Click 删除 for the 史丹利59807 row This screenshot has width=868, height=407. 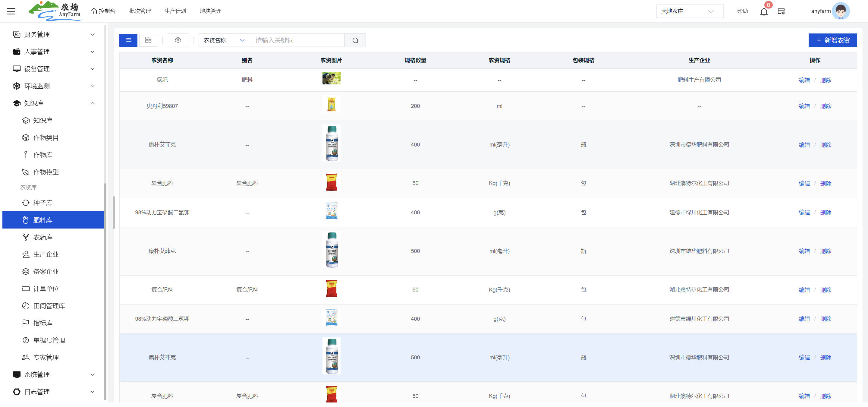point(826,106)
